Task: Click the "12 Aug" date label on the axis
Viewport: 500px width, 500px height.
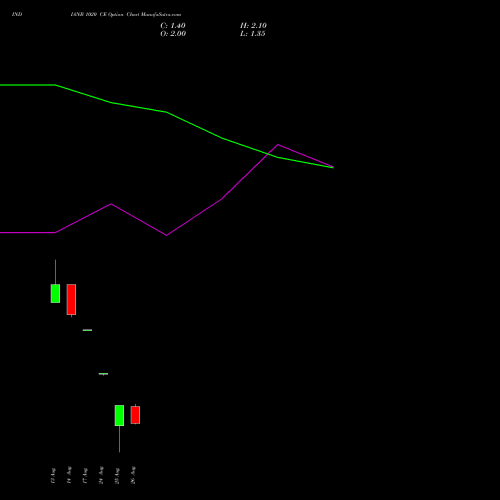Action: pos(53,476)
